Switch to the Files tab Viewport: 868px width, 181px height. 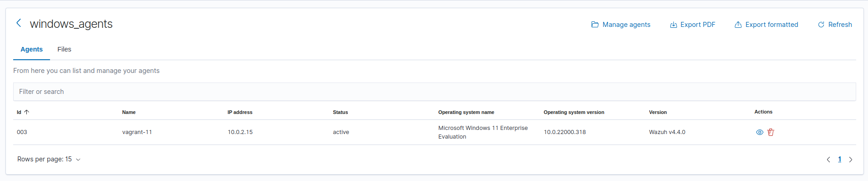click(x=64, y=49)
